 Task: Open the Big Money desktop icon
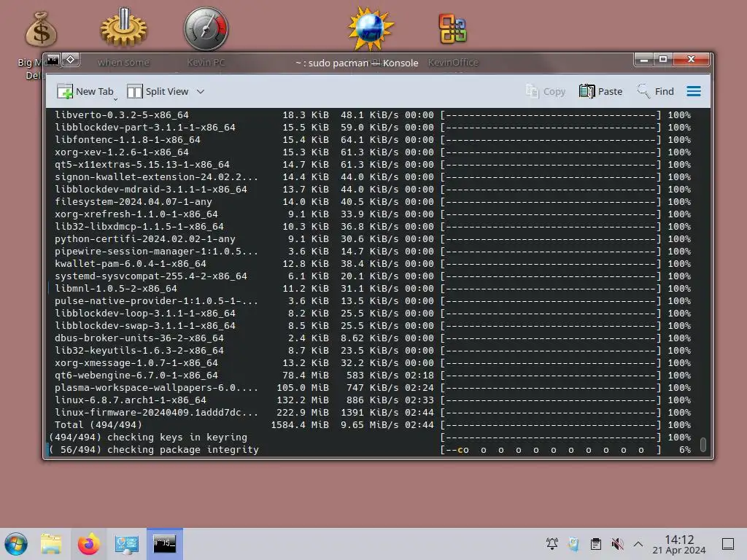point(41,31)
